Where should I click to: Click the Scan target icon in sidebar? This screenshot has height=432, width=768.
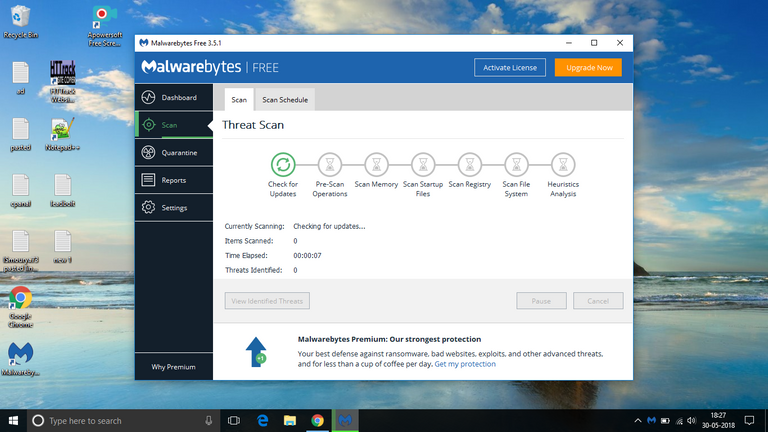click(x=148, y=125)
